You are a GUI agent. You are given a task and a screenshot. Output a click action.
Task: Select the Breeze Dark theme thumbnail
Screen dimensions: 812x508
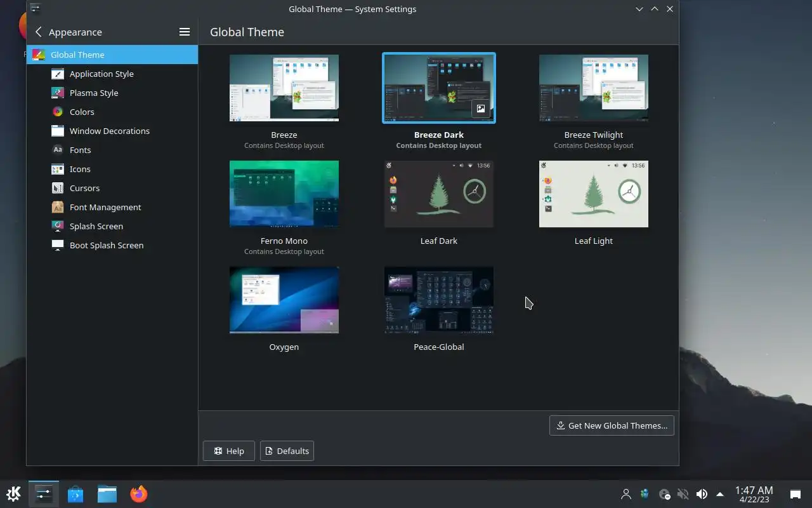point(439,88)
